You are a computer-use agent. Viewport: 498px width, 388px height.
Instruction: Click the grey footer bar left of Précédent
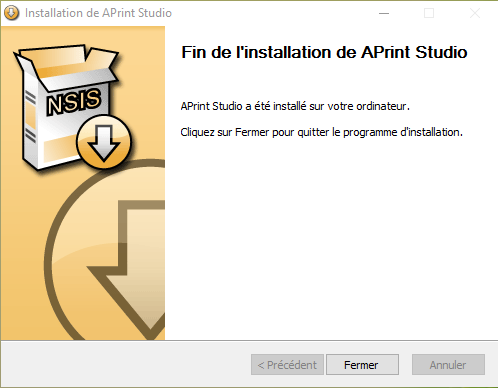tap(125, 364)
